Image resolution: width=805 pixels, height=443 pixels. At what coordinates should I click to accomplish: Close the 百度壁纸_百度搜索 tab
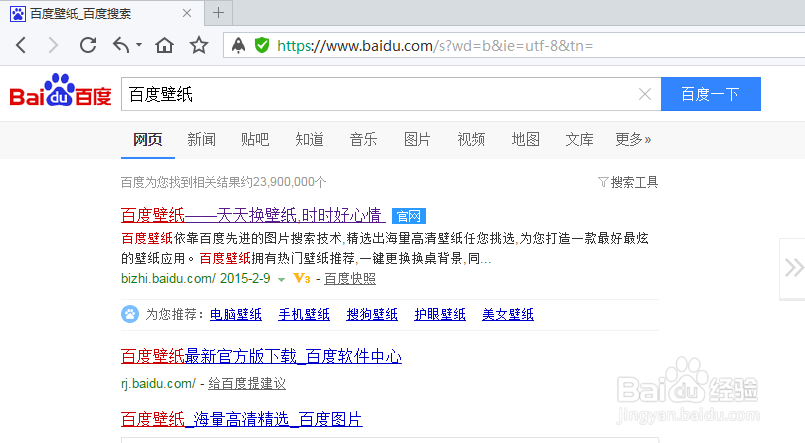(187, 13)
